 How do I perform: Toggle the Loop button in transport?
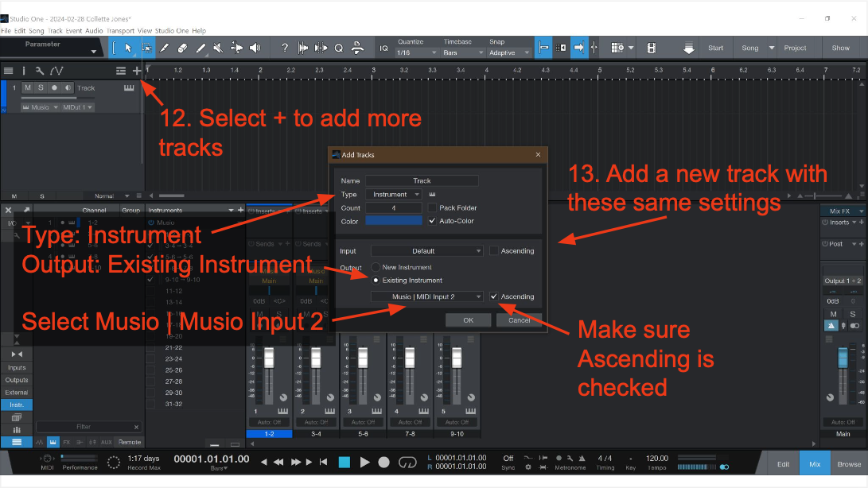(x=407, y=462)
